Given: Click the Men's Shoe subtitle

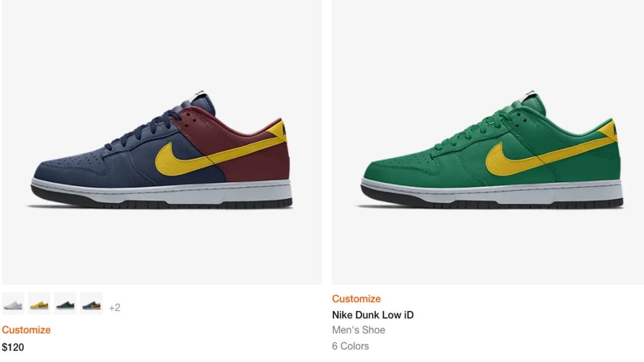Looking at the screenshot, I should 358,330.
